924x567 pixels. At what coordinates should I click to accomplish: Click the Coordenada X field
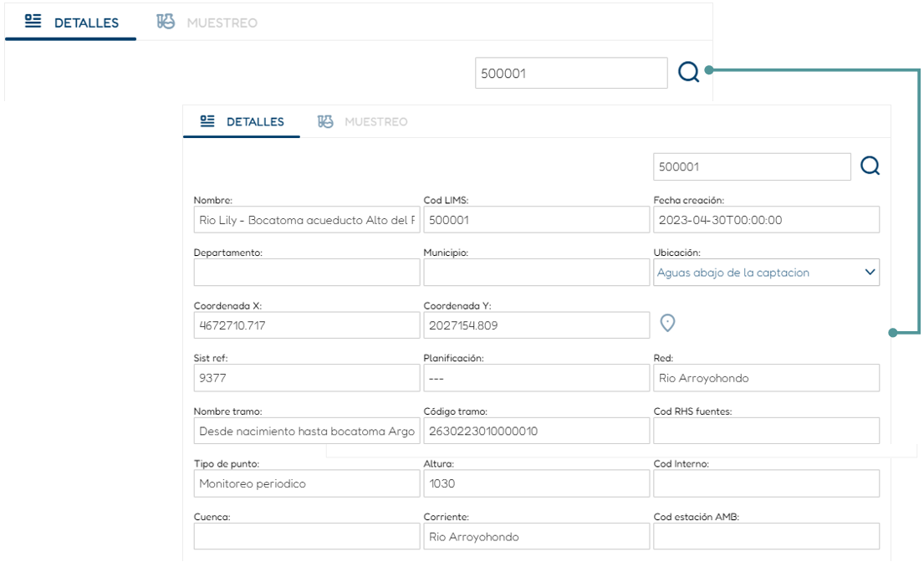(306, 325)
